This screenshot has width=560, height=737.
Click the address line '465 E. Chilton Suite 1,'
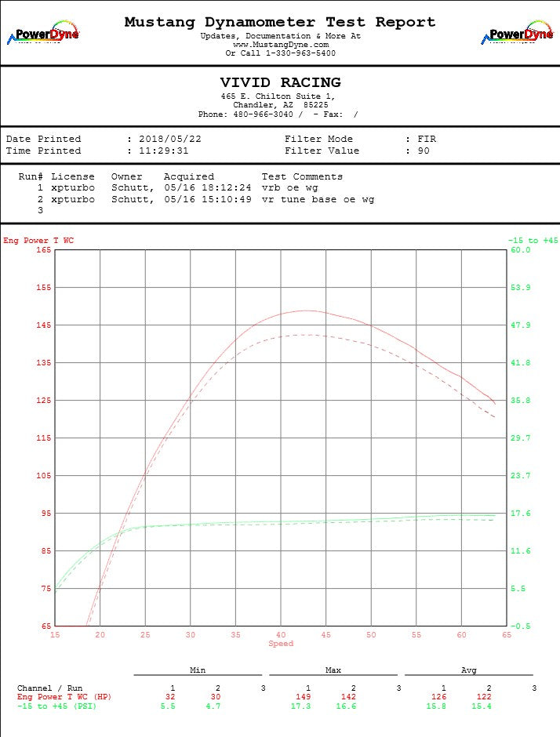(278, 96)
